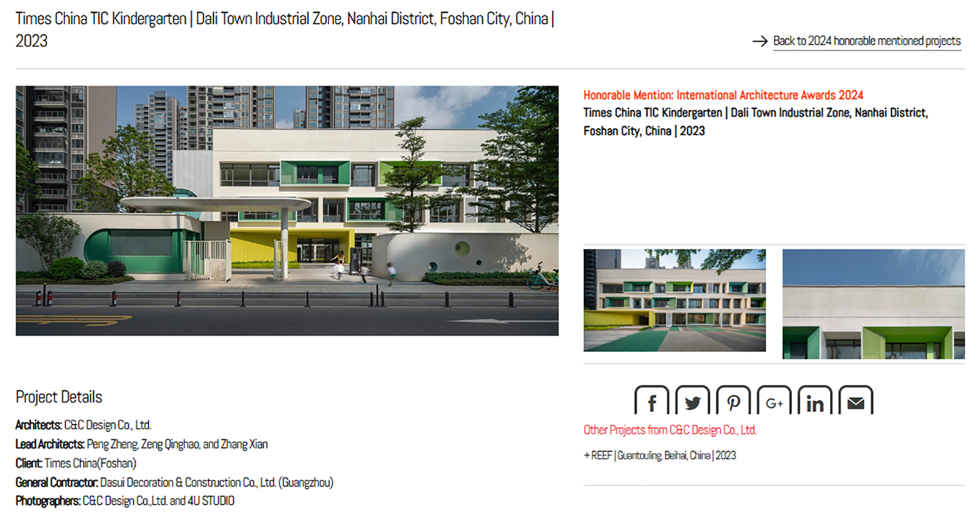The image size is (980, 530).
Task: Open the main kindergarten entrance photo
Action: pyautogui.click(x=287, y=211)
